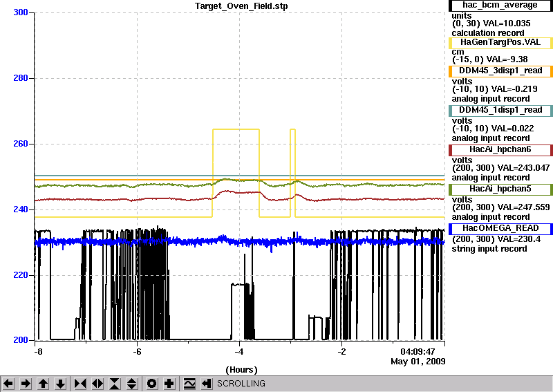The width and height of the screenshot is (553, 392).
Task: Click the 280 y-axis label
Action: coord(21,78)
